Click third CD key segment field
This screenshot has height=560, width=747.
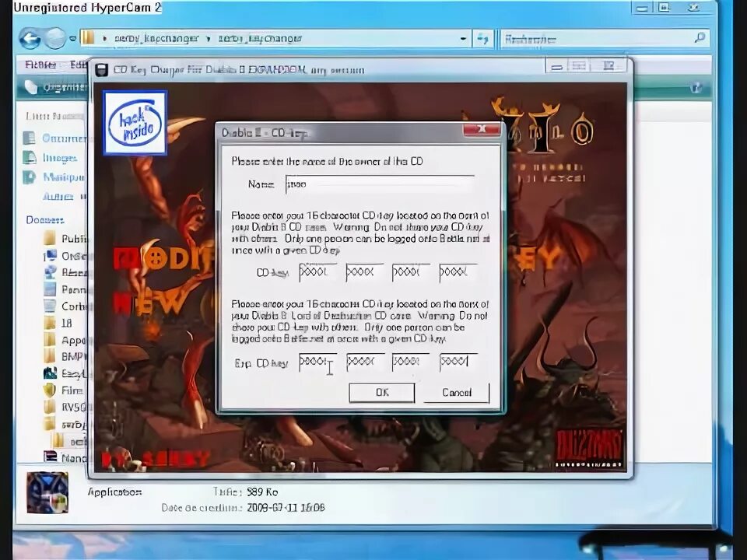point(411,272)
